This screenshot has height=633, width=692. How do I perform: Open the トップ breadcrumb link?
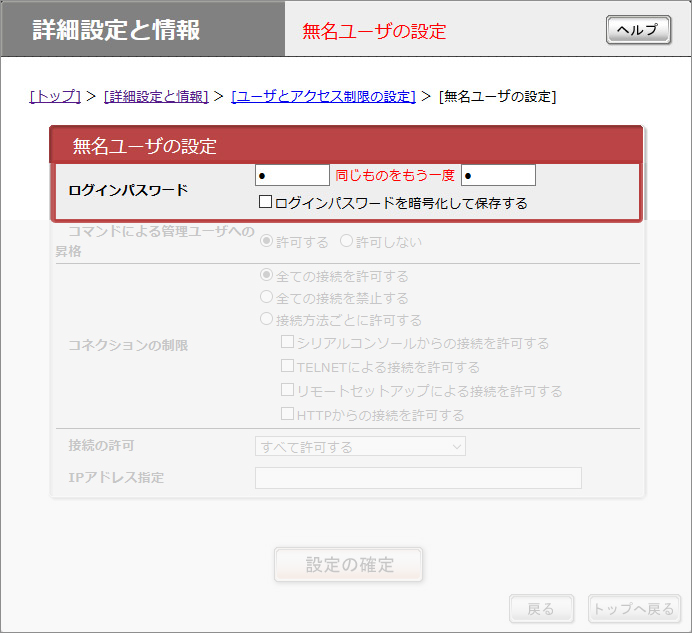click(x=55, y=96)
